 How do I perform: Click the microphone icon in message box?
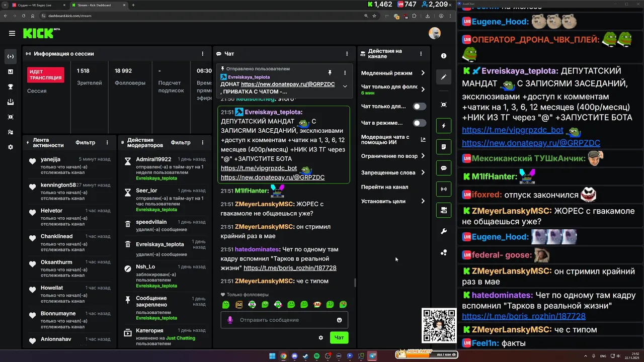pyautogui.click(x=230, y=320)
